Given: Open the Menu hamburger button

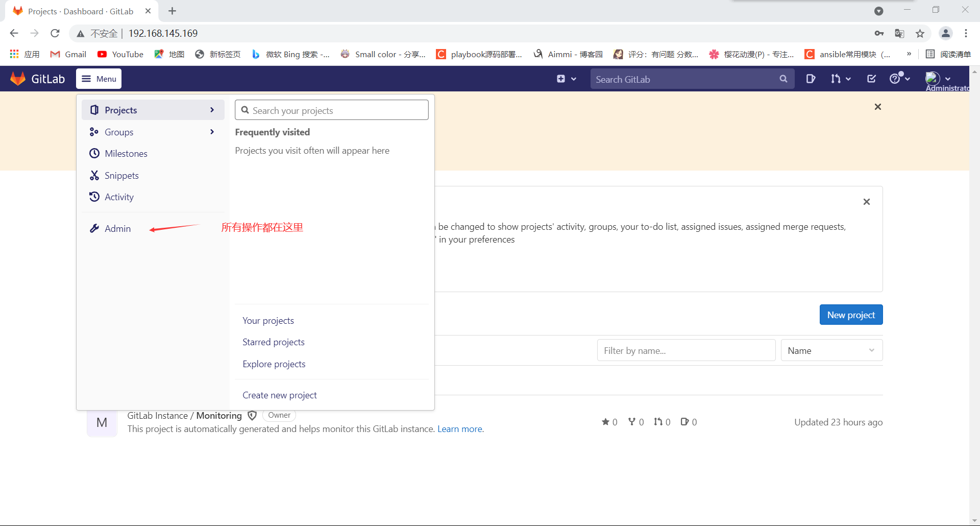Looking at the screenshot, I should click(99, 79).
